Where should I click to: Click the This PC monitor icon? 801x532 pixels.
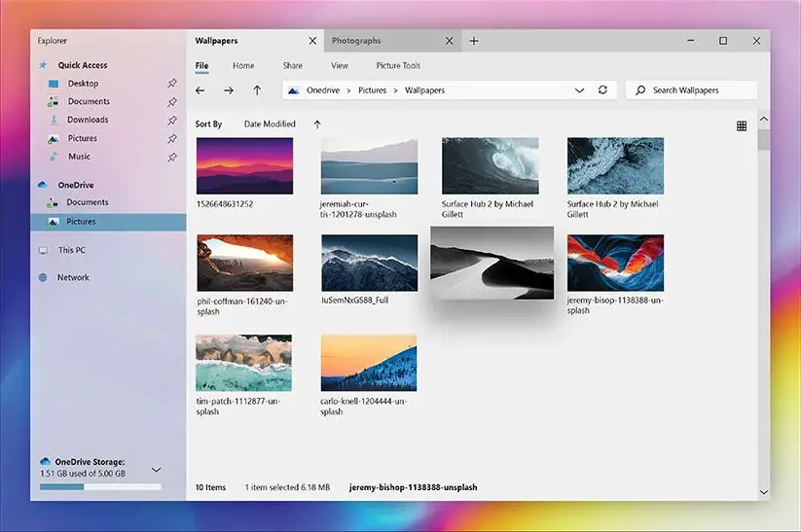[x=43, y=250]
